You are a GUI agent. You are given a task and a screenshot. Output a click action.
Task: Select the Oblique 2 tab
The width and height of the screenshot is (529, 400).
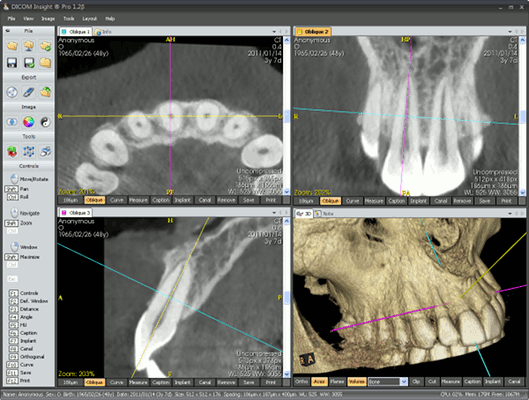[313, 32]
